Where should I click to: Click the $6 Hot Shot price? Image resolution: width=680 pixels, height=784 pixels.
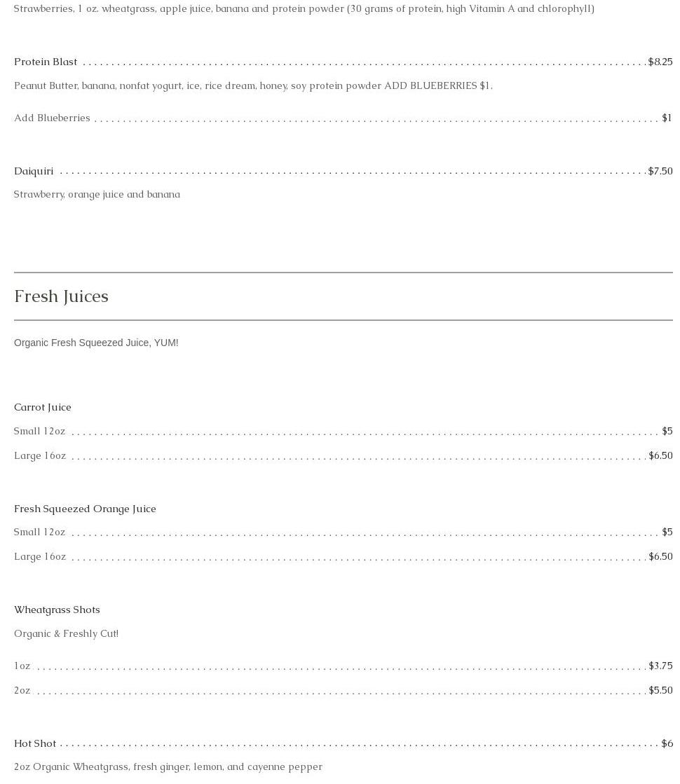[x=667, y=743]
